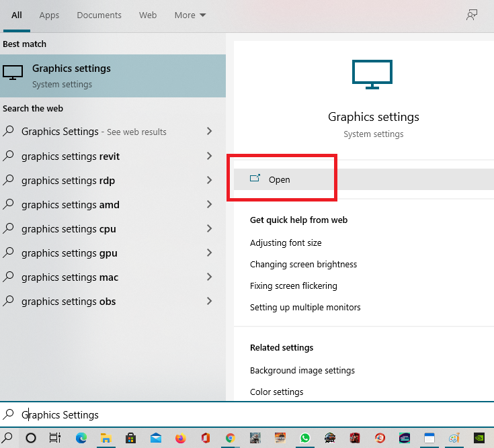Viewport: 494px width, 448px height.
Task: Open the white window app icon on taskbar
Action: point(429,438)
